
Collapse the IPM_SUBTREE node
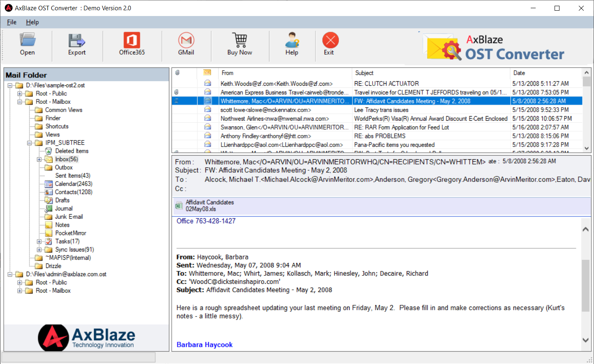click(x=30, y=143)
